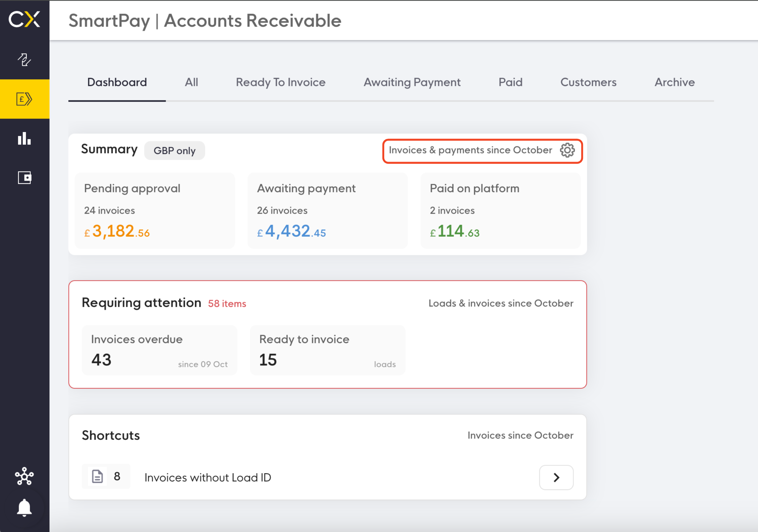758x532 pixels.
Task: Click the Requiring attention heading
Action: click(141, 303)
